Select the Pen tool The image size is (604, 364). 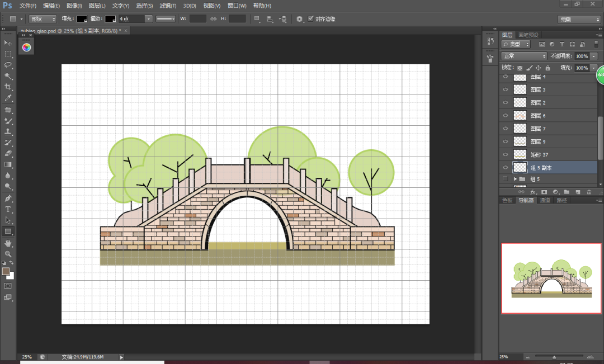tap(8, 198)
